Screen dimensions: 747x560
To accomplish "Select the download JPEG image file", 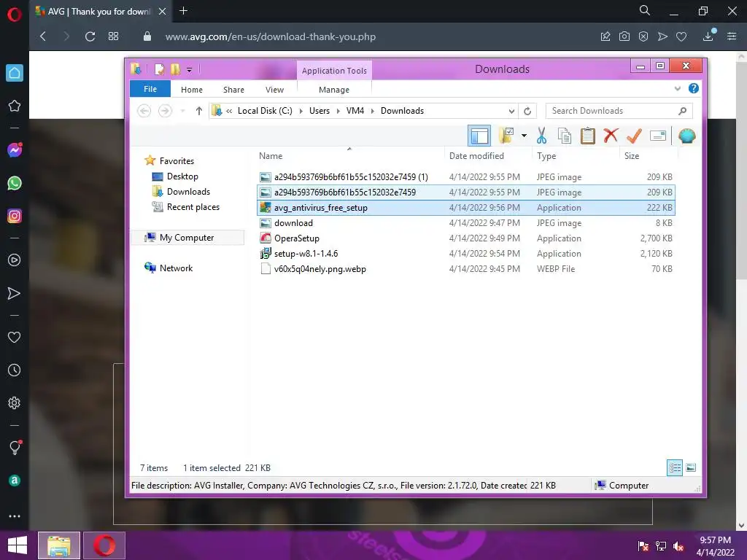I will pos(466,223).
